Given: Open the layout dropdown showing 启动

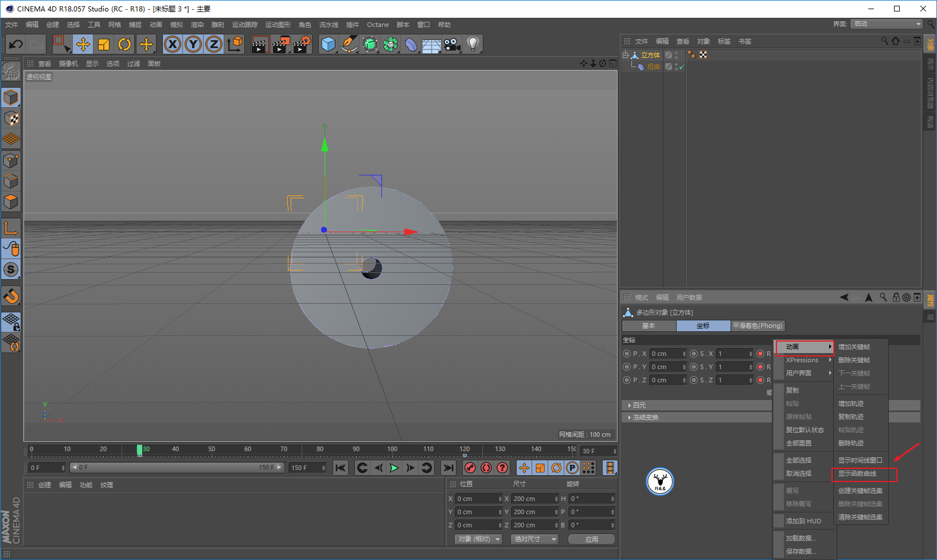Looking at the screenshot, I should coord(887,24).
